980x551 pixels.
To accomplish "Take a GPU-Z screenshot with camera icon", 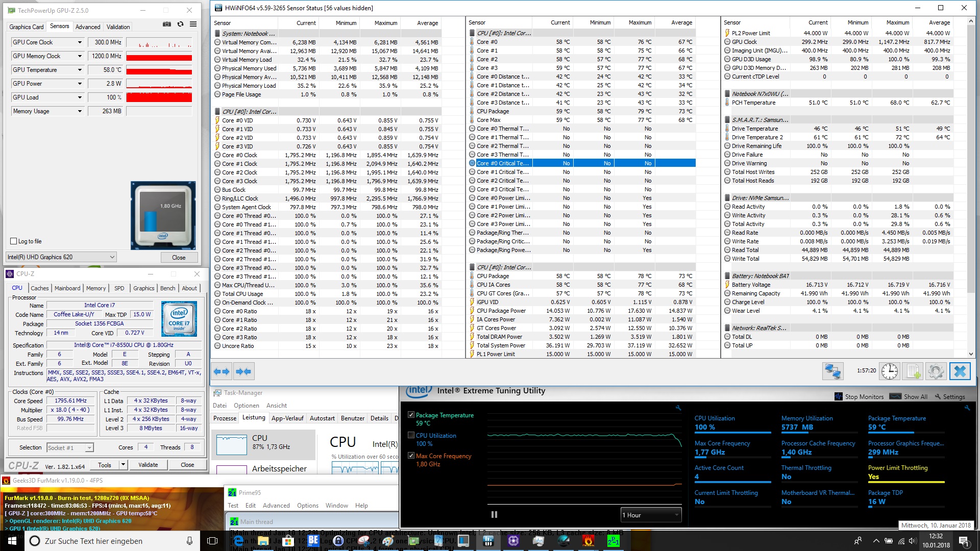I will click(167, 24).
